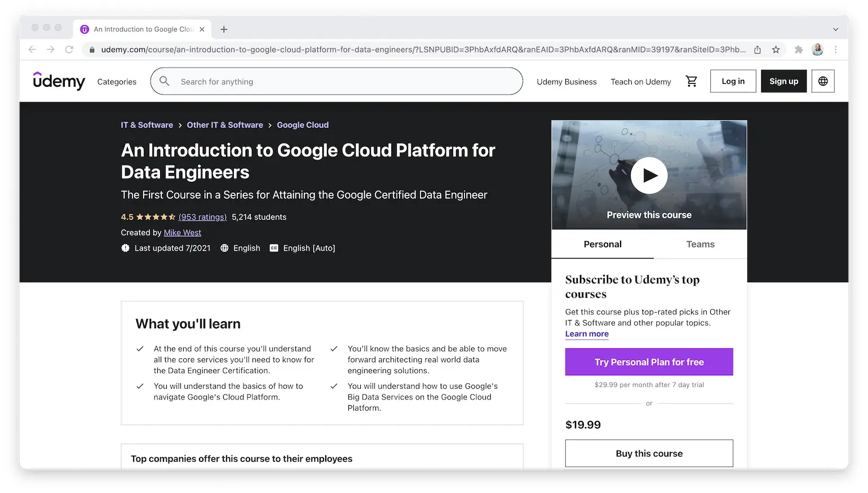
Task: Open the browser extensions puzzle icon
Action: point(799,49)
